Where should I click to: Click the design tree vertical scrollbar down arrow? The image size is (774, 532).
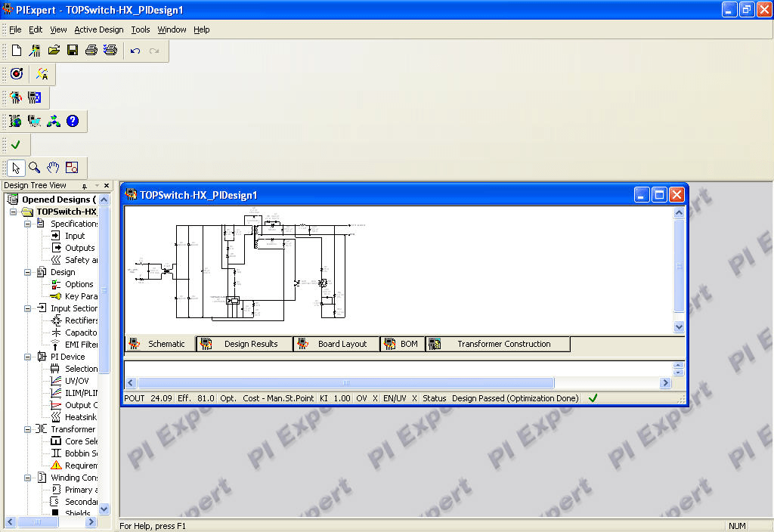(104, 509)
